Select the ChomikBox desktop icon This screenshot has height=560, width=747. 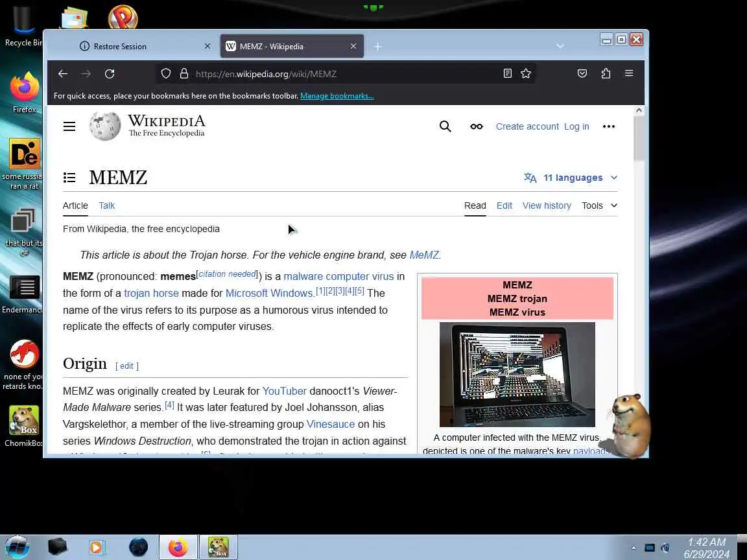click(x=24, y=426)
